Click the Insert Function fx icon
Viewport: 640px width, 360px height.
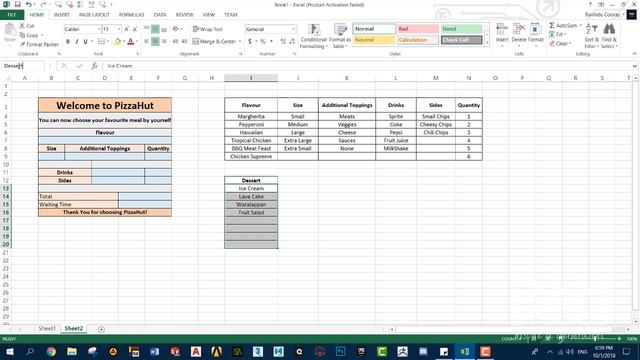coord(94,66)
